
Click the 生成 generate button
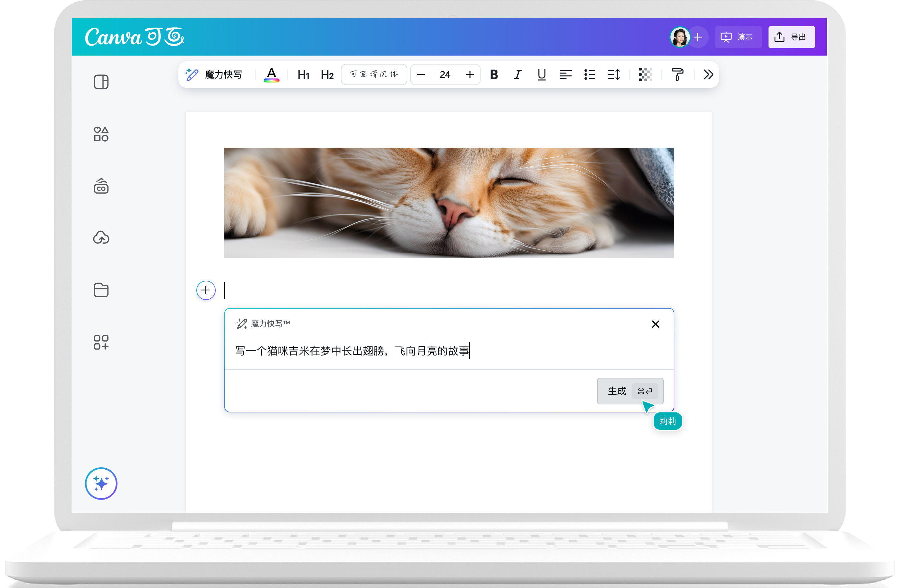(x=630, y=391)
